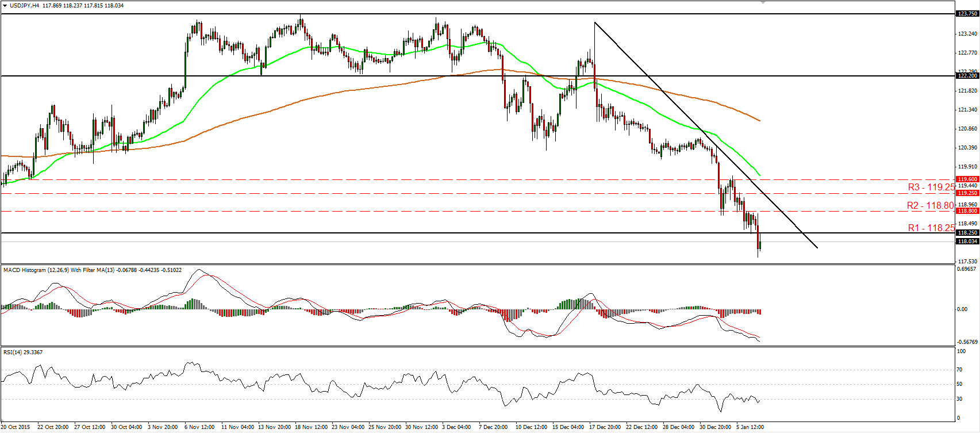This screenshot has height=433, width=980.
Task: Click the gray chart shift marker at top
Action: (x=763, y=2)
